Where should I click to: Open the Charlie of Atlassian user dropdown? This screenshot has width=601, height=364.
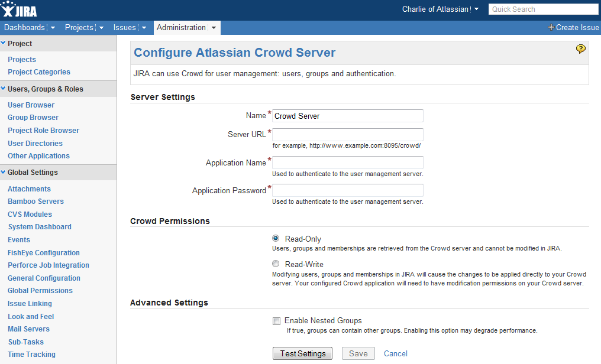pyautogui.click(x=476, y=9)
